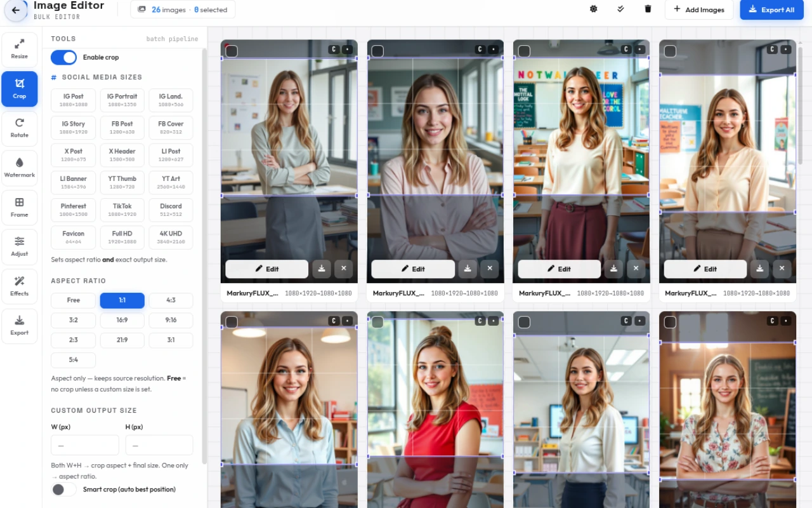Click the W (px) input field
The width and height of the screenshot is (812, 508).
[85, 445]
